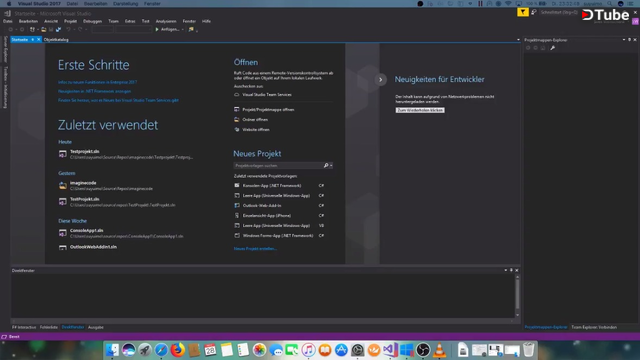Open the Analysieren menu
This screenshot has width=640, height=360.
point(166,21)
